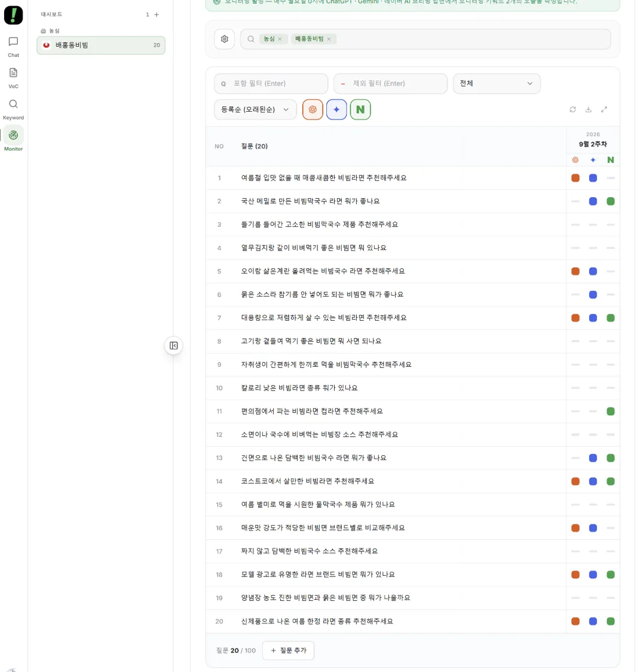
Task: Open question 자취생이 간편하게 한끼로 먹을 비빔막국수
Action: (x=326, y=365)
